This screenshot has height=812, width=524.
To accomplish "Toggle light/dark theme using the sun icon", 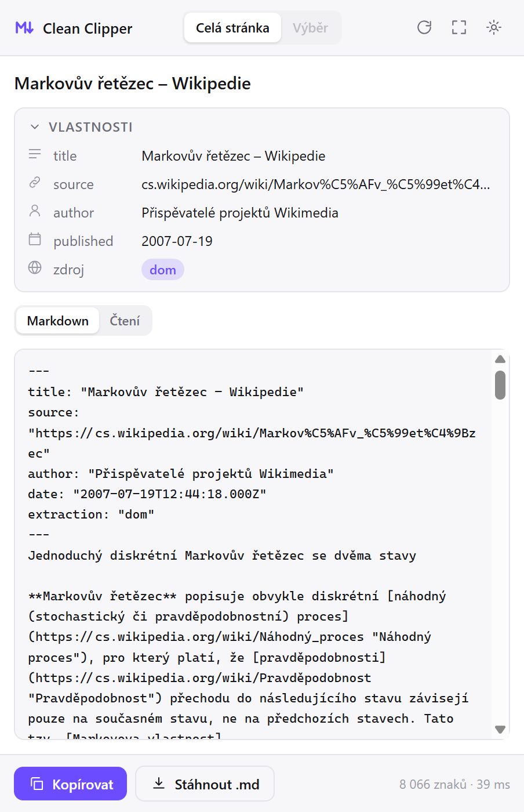I will tap(494, 27).
